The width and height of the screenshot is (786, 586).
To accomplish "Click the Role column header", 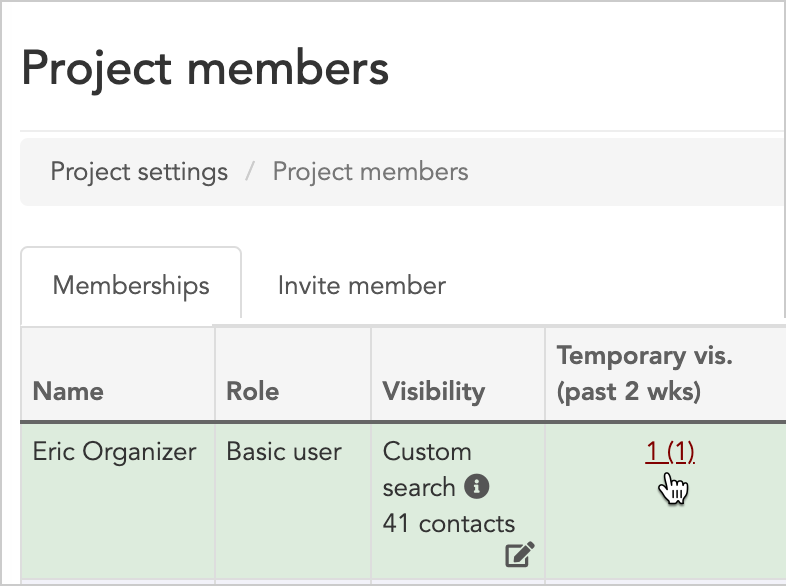I will [x=253, y=390].
